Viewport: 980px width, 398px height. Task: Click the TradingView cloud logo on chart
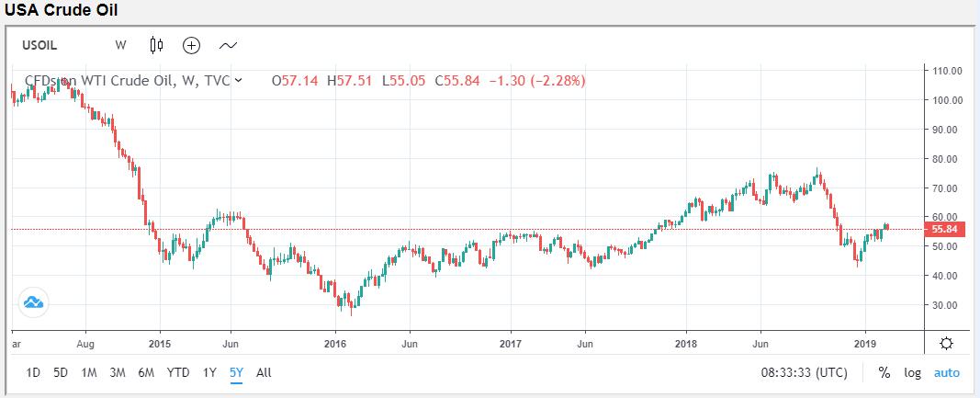(x=33, y=301)
